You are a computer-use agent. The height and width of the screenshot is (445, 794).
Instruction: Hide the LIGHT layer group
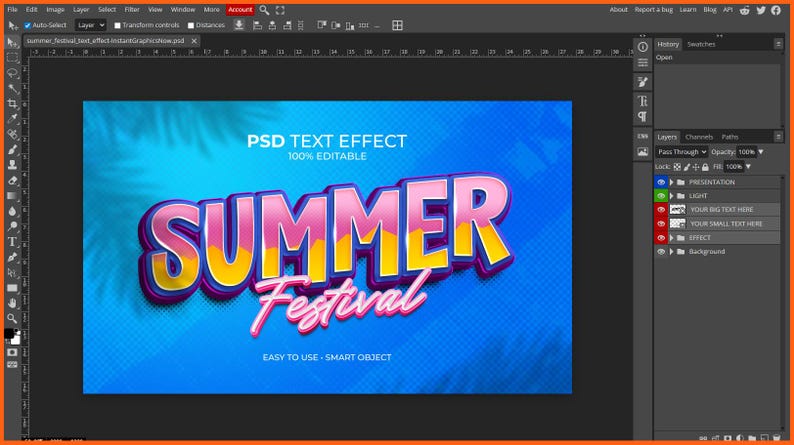(x=661, y=195)
